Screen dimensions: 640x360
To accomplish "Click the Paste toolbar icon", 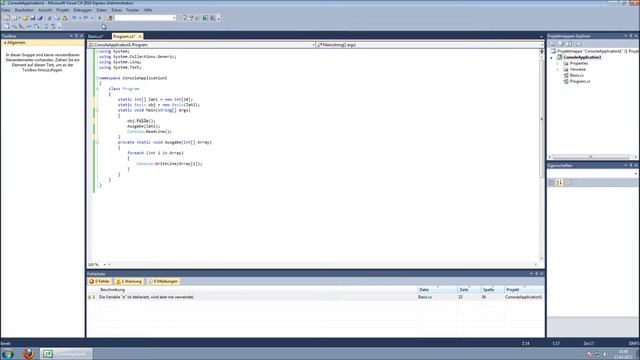I will 64,18.
